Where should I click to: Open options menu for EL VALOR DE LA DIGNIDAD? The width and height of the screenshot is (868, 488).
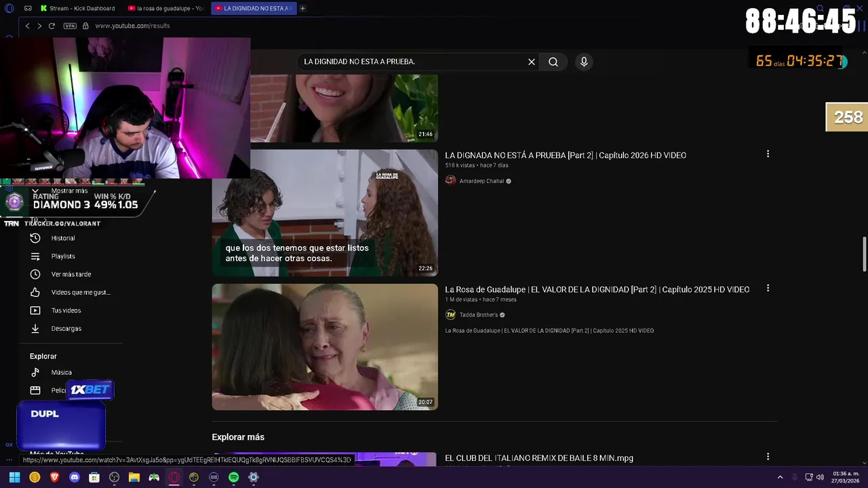coord(768,288)
